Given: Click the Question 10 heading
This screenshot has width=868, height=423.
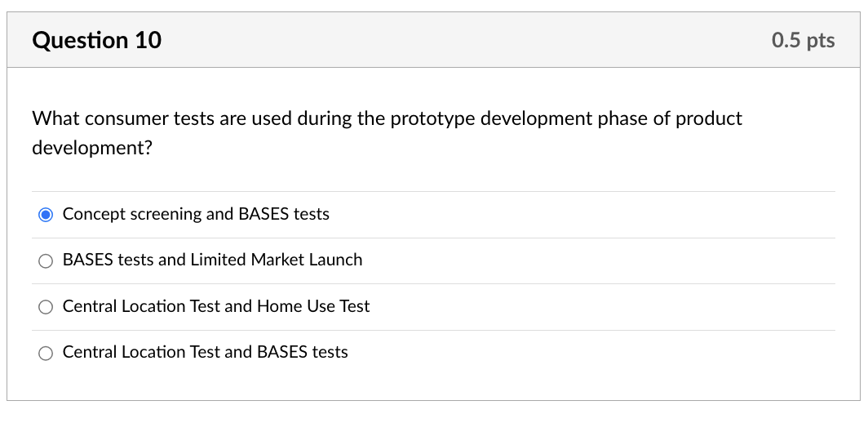Looking at the screenshot, I should [96, 40].
